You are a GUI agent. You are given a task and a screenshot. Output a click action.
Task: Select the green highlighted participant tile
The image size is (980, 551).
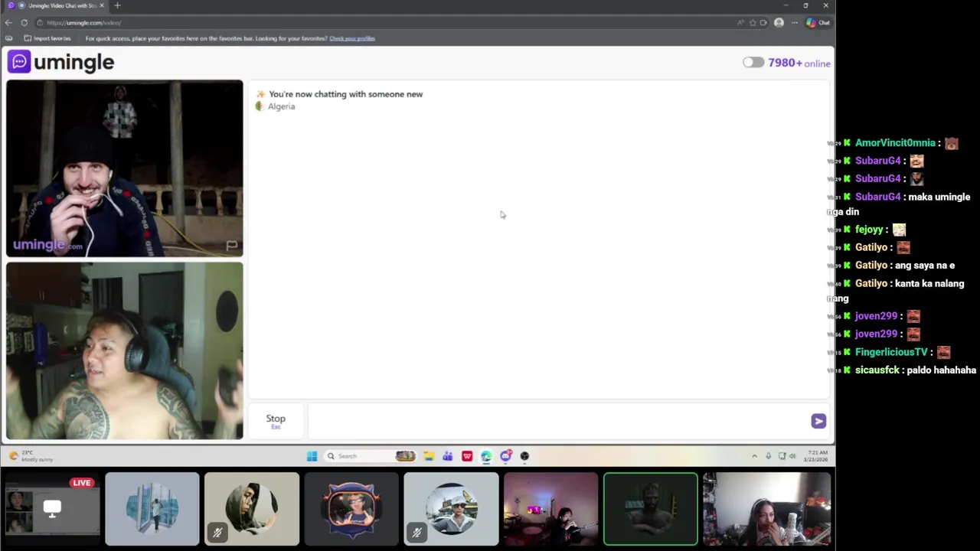(x=651, y=509)
